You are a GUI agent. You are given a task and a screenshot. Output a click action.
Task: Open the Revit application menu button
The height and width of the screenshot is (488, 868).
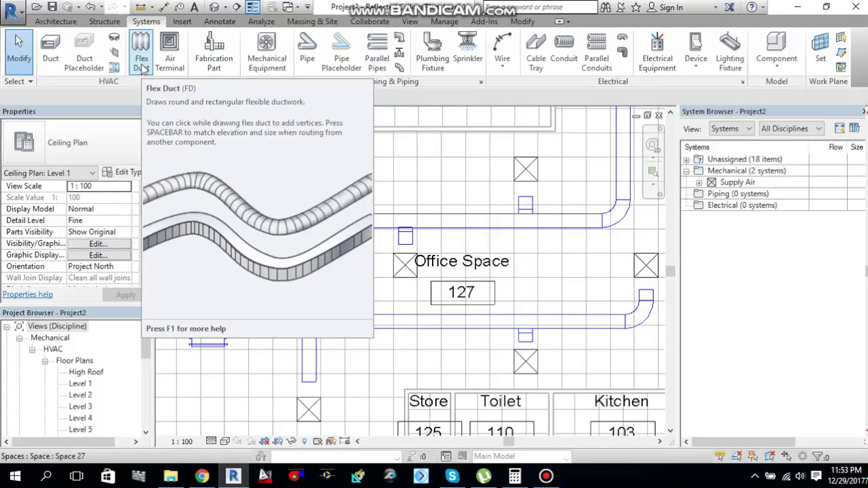click(12, 9)
